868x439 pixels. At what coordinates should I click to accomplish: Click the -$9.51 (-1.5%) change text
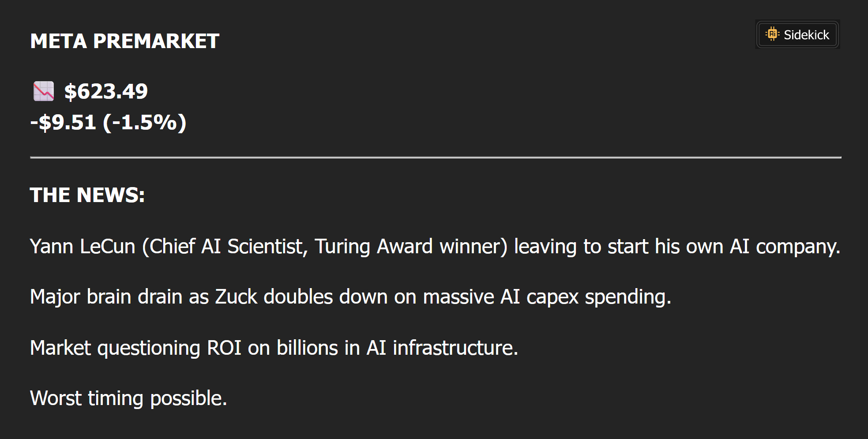[x=108, y=122]
